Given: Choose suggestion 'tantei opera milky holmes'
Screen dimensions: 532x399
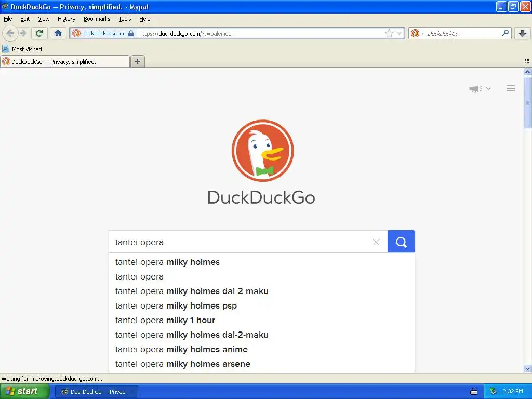Looking at the screenshot, I should 262,262.
